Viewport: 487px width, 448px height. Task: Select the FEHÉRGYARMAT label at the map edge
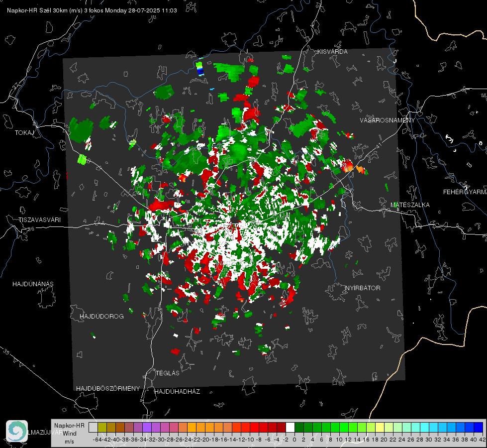click(x=465, y=192)
